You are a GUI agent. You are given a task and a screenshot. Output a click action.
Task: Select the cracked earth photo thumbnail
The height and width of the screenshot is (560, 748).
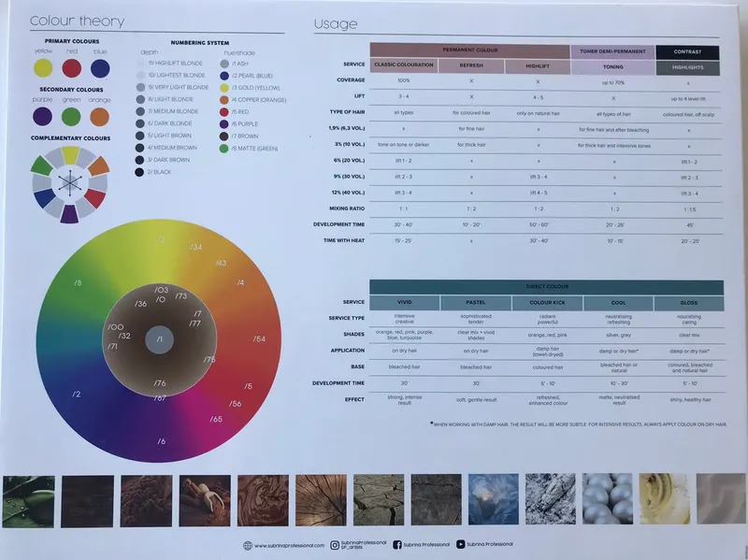tap(379, 499)
